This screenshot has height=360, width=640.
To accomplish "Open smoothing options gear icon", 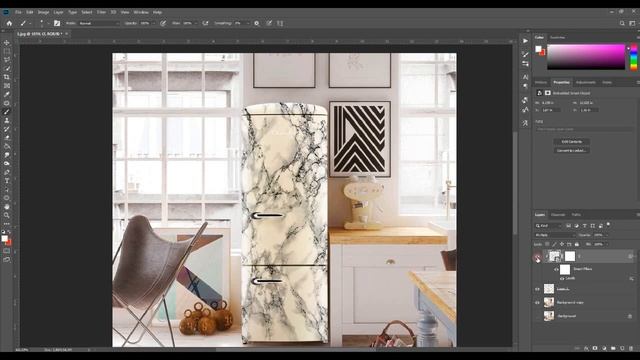I will coord(257,23).
